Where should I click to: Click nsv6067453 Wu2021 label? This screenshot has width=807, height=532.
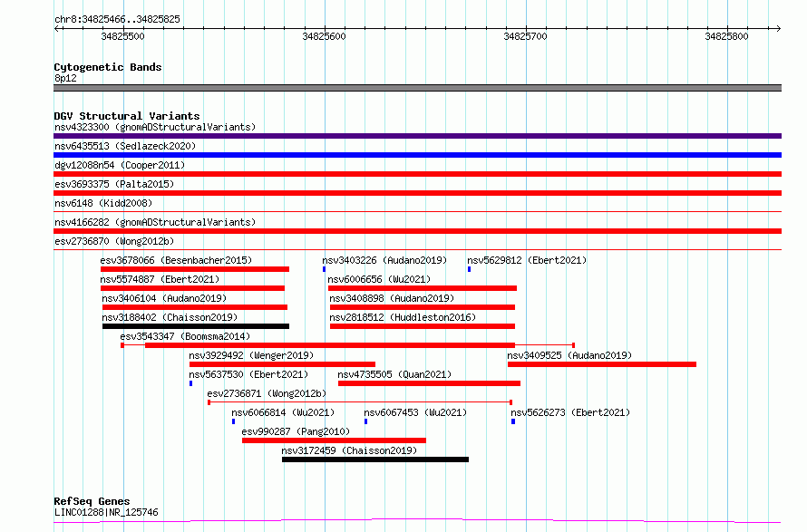(415, 412)
